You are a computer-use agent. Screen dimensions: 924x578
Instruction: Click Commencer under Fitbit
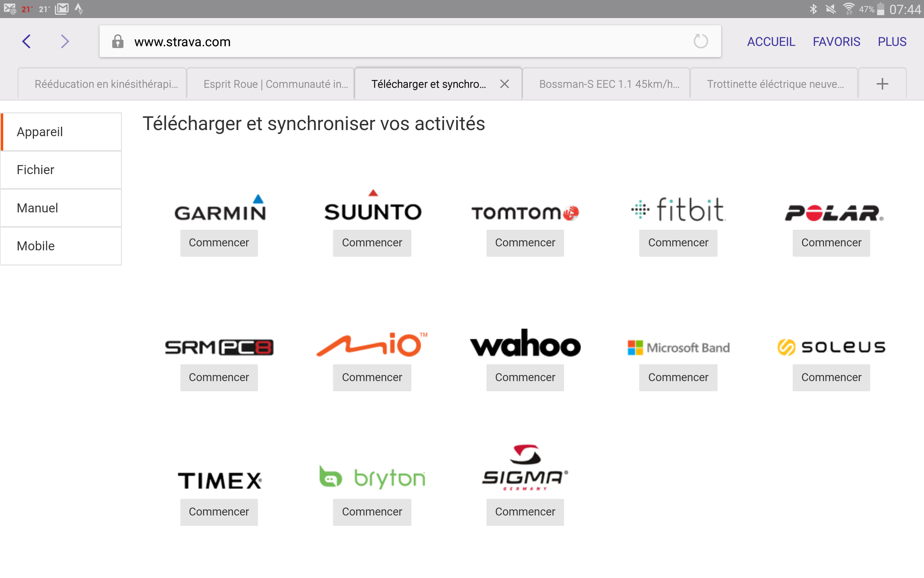tap(678, 243)
